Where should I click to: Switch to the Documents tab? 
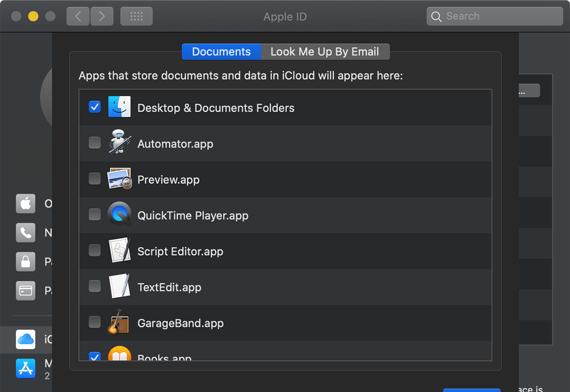pyautogui.click(x=221, y=52)
